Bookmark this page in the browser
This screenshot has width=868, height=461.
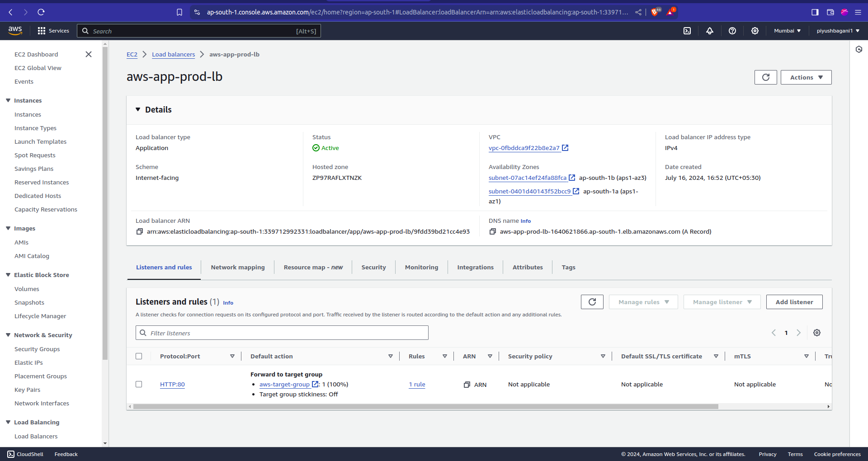pyautogui.click(x=179, y=12)
